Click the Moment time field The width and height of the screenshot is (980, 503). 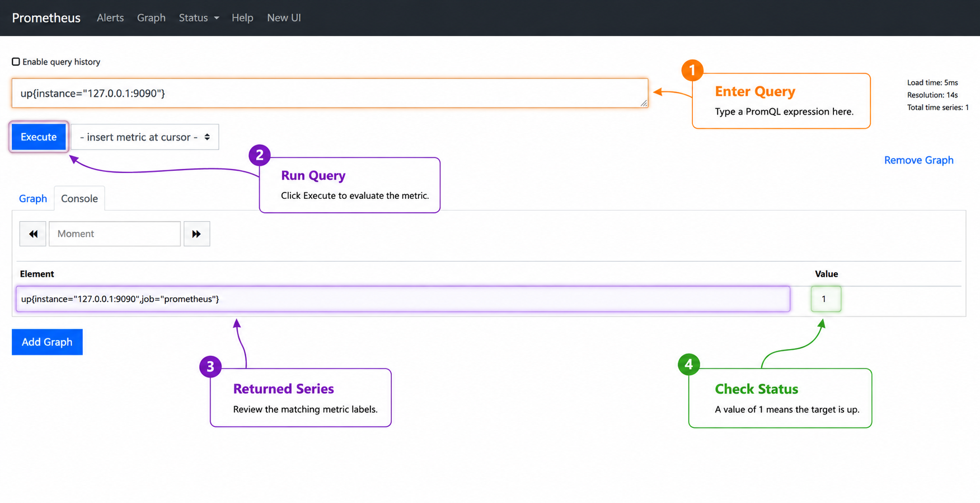[x=115, y=234]
